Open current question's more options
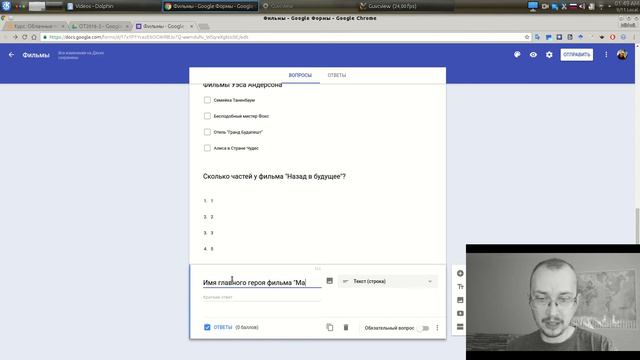 [x=437, y=328]
